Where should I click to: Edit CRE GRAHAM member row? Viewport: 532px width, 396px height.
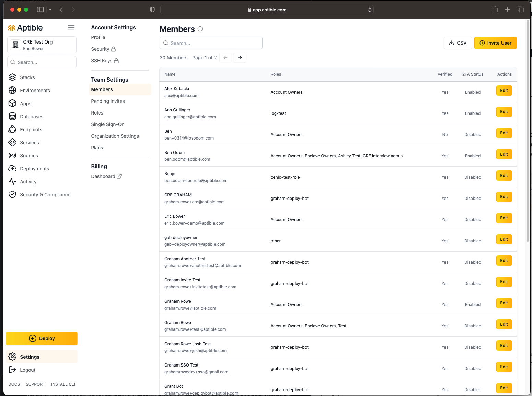[504, 197]
